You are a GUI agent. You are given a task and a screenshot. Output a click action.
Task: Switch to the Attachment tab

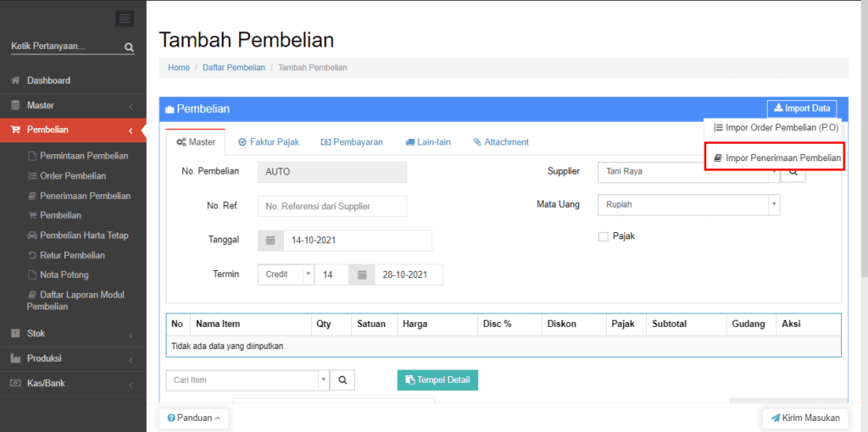point(501,142)
